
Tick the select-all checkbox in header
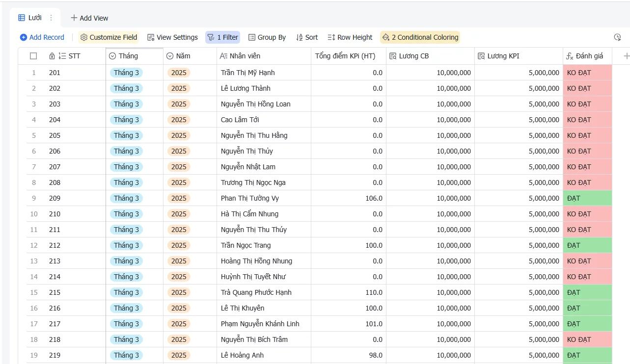coord(33,56)
